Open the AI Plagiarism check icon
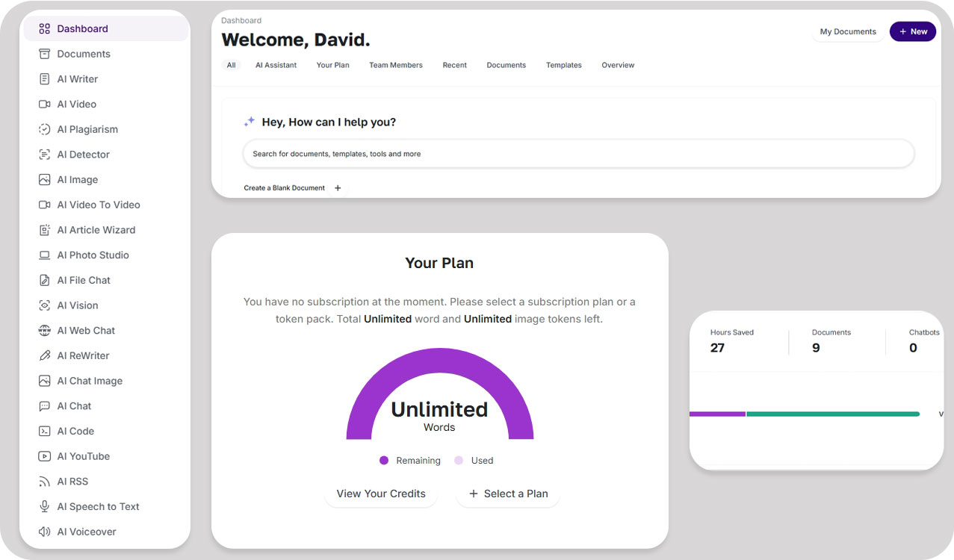The image size is (954, 560). (44, 129)
